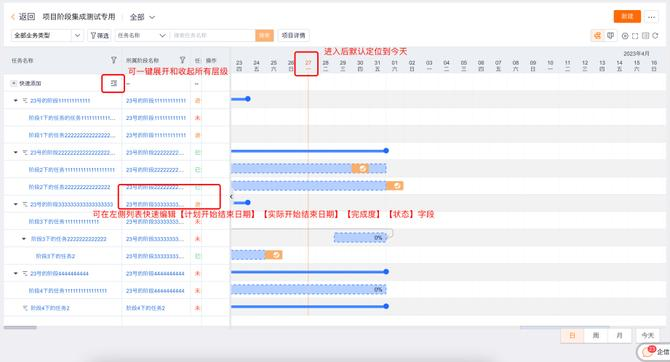This screenshot has height=362, width=670.
Task: Click the filter funnel in 所属阶段名称 column header
Action: click(x=182, y=60)
